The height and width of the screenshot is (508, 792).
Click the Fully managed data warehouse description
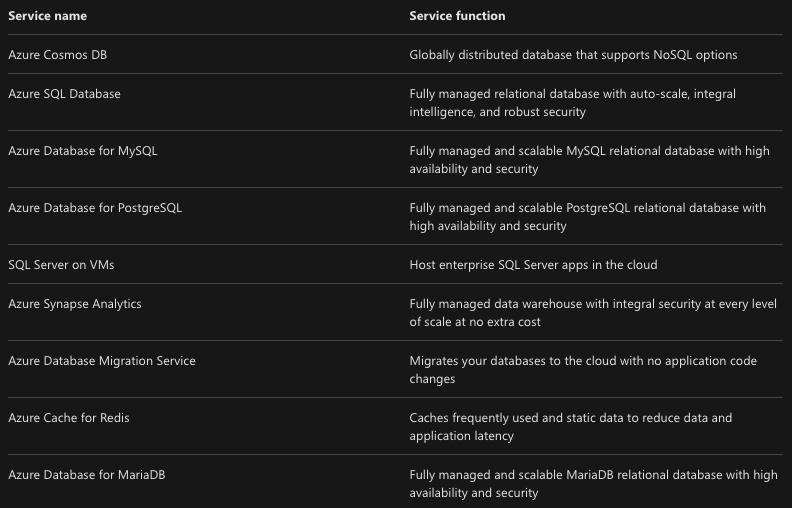click(593, 313)
